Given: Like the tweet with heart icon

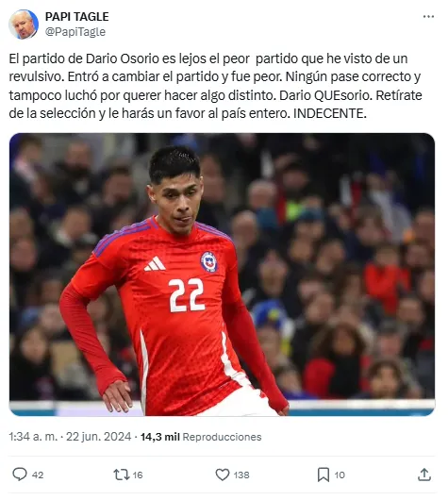Looking at the screenshot, I should click(x=223, y=475).
